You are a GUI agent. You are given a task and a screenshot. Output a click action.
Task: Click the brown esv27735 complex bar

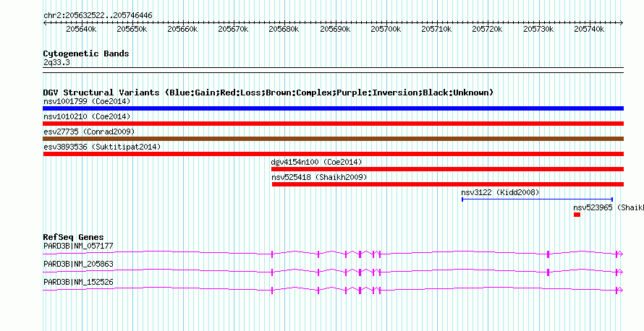[333, 139]
